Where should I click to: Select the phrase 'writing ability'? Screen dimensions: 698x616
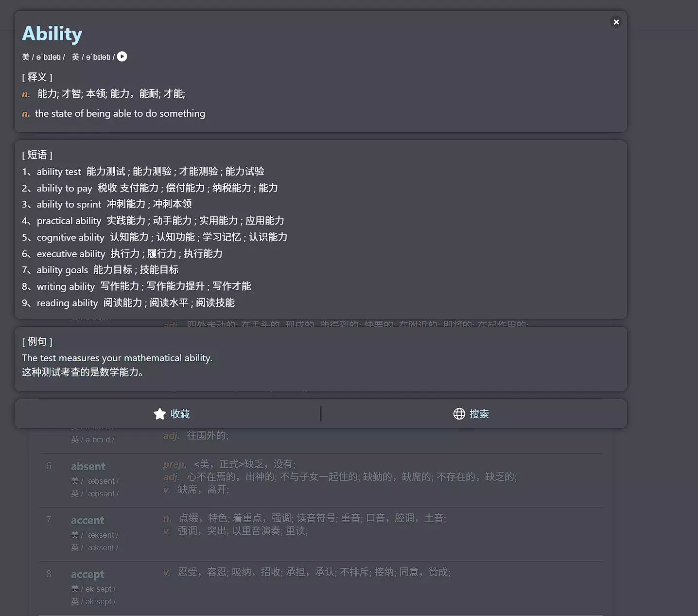[x=66, y=286]
